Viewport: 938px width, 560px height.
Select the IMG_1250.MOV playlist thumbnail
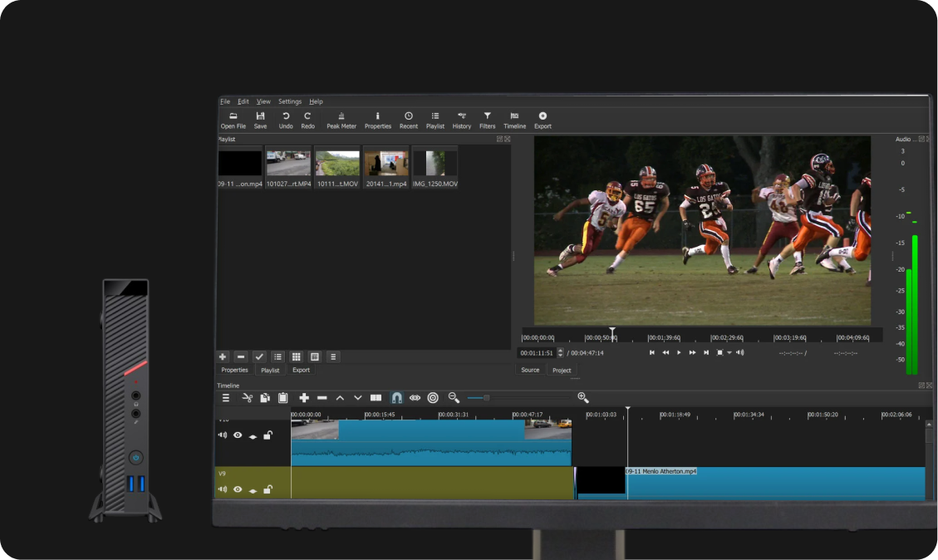point(434,165)
